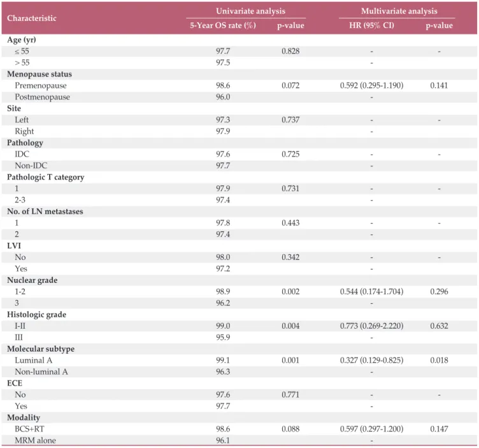Viewport: 479px width, 448px height.
Task: Click 'Molecular subtype' section label
Action: point(41,349)
